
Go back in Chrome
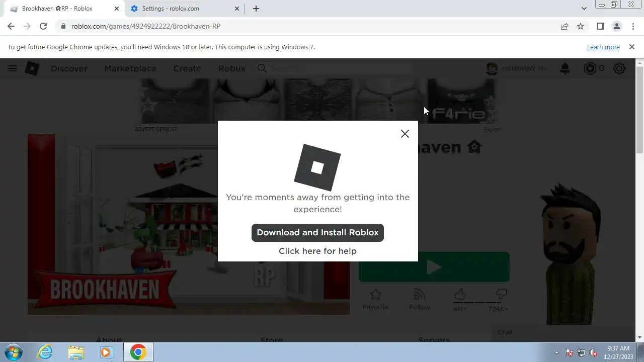11,26
